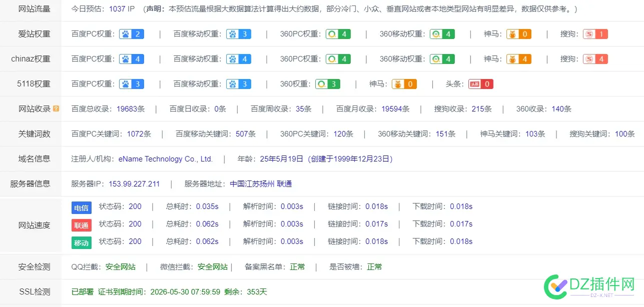This screenshot has width=644, height=307.
Task: Select the Sogou weight badge showing 4 in chinaz权重 row
Action: 595,58
